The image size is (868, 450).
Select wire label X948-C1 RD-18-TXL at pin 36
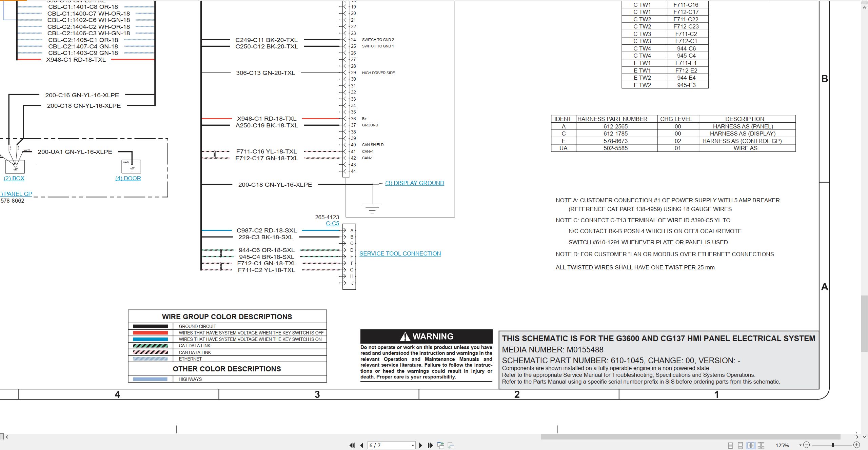(267, 119)
